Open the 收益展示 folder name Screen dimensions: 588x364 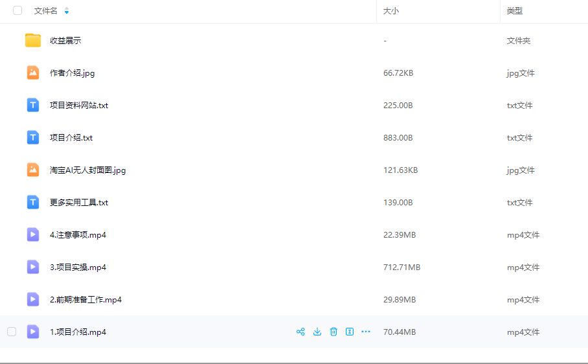click(65, 41)
